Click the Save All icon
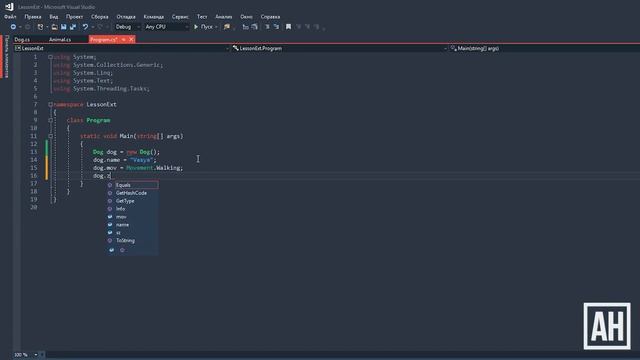This screenshot has width=640, height=360. point(73,27)
